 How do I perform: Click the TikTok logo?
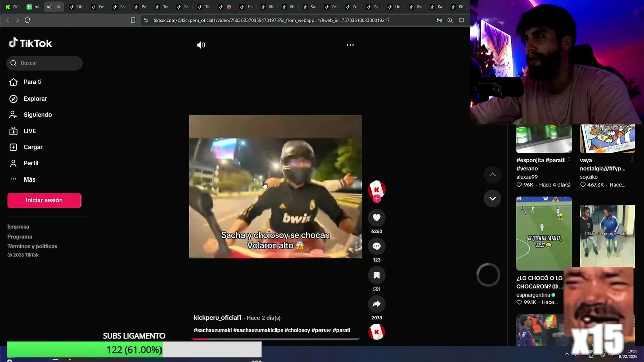[30, 43]
